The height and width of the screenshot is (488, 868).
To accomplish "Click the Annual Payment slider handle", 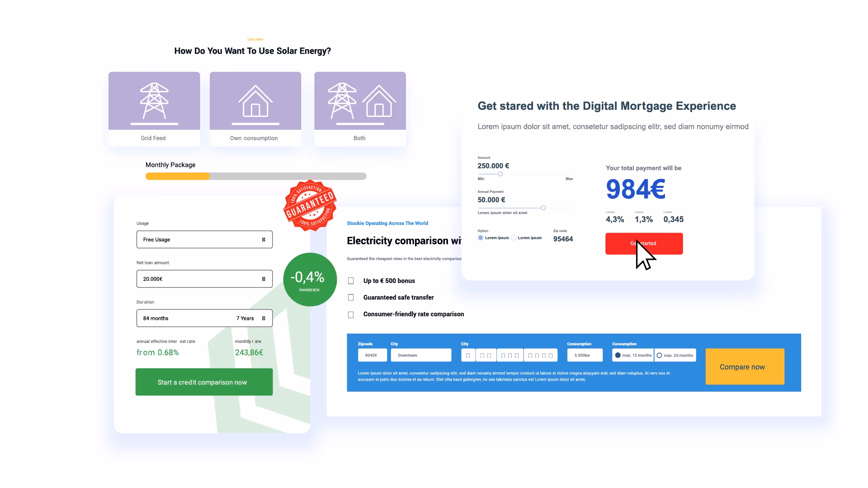I will [x=543, y=208].
